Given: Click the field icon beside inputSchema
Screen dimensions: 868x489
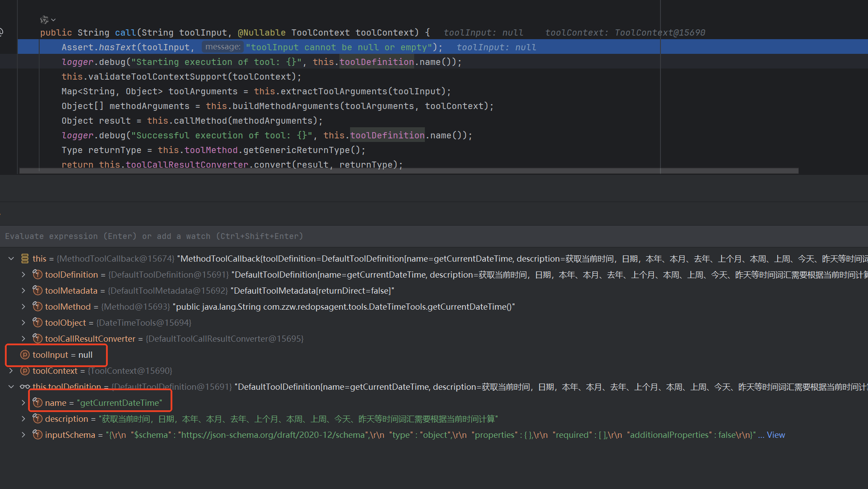Looking at the screenshot, I should pos(38,435).
